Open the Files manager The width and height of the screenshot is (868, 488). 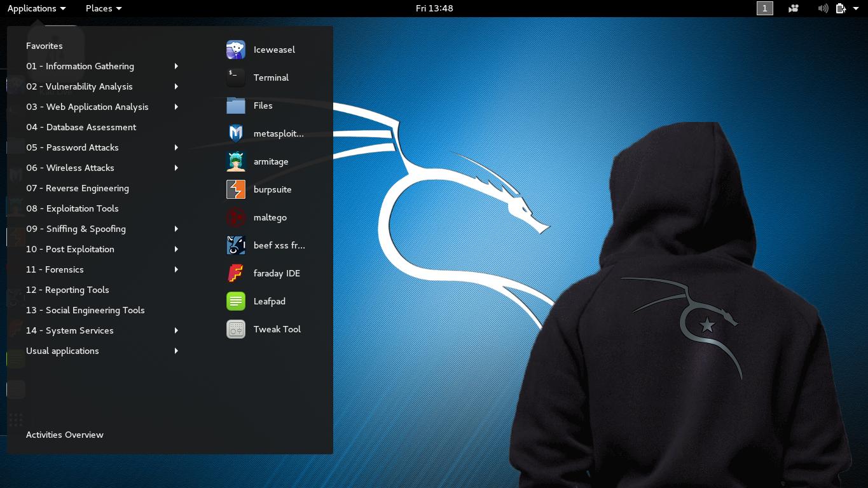point(249,105)
